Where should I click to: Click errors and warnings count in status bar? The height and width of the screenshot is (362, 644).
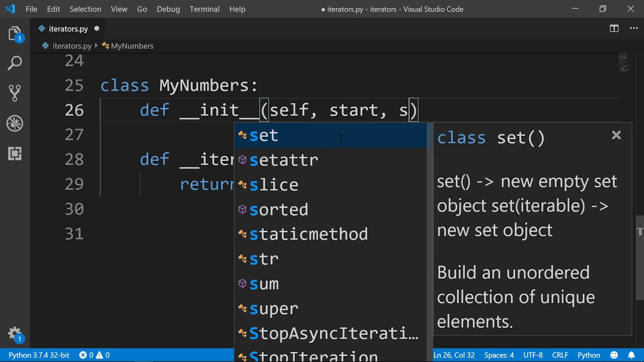click(94, 355)
